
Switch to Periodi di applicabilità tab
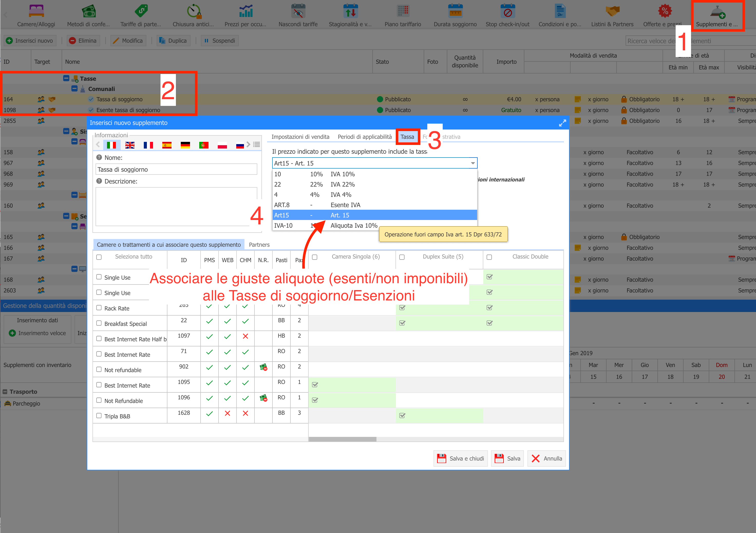364,137
